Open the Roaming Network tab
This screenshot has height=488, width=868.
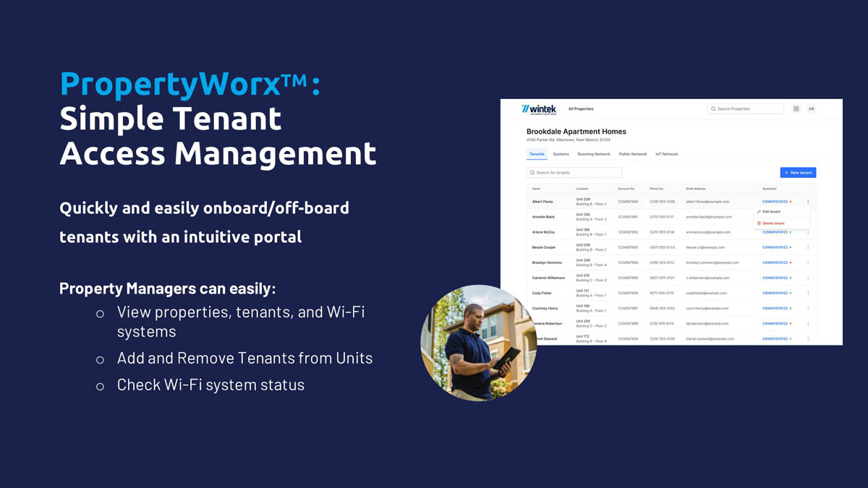click(x=594, y=154)
